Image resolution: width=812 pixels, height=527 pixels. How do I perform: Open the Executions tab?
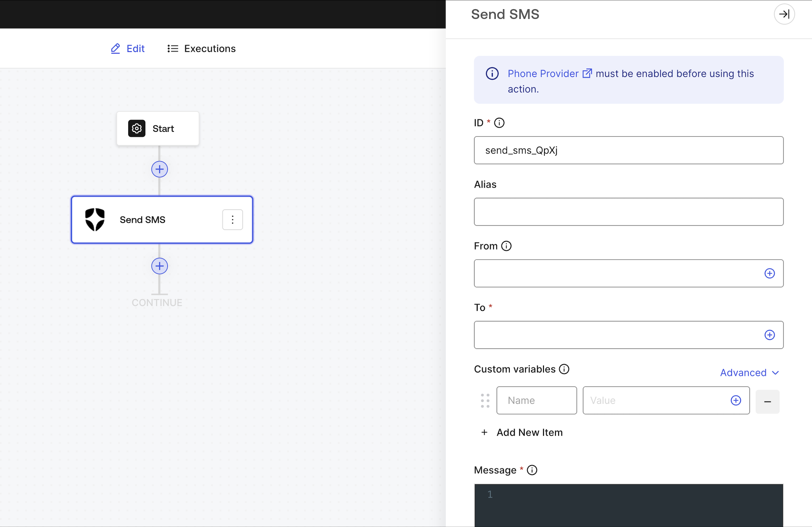[x=201, y=48]
